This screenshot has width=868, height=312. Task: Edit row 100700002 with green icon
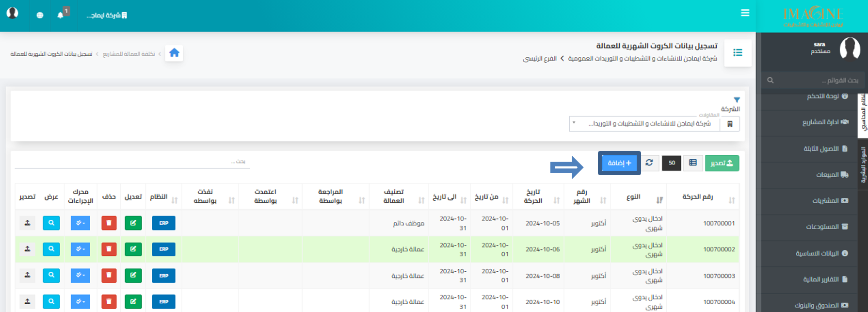point(133,249)
